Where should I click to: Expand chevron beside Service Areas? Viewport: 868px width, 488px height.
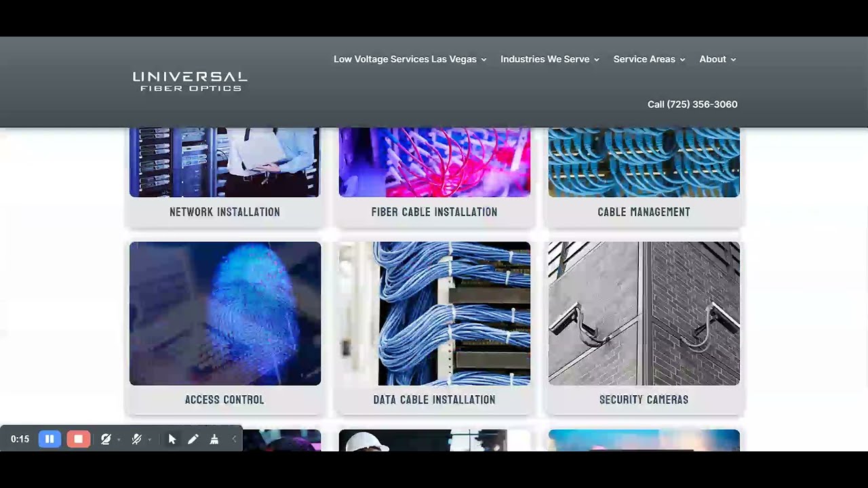pos(682,60)
